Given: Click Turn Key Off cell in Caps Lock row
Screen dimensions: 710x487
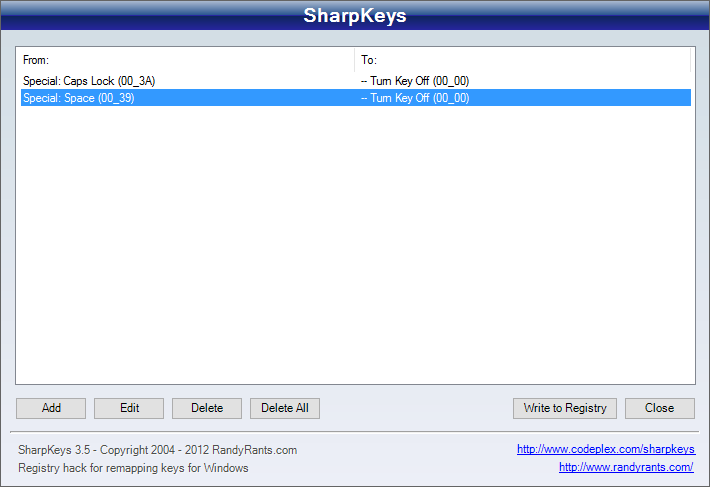Looking at the screenshot, I should [415, 81].
